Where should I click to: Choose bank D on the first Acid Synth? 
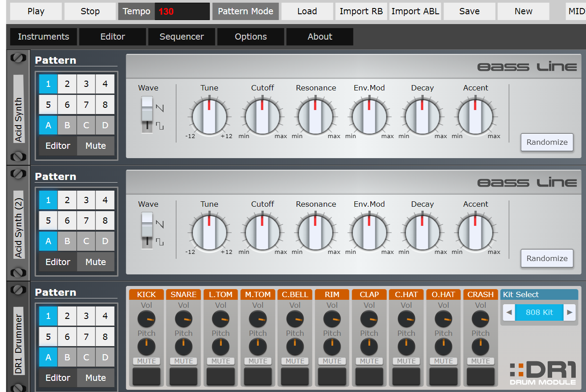[105, 125]
